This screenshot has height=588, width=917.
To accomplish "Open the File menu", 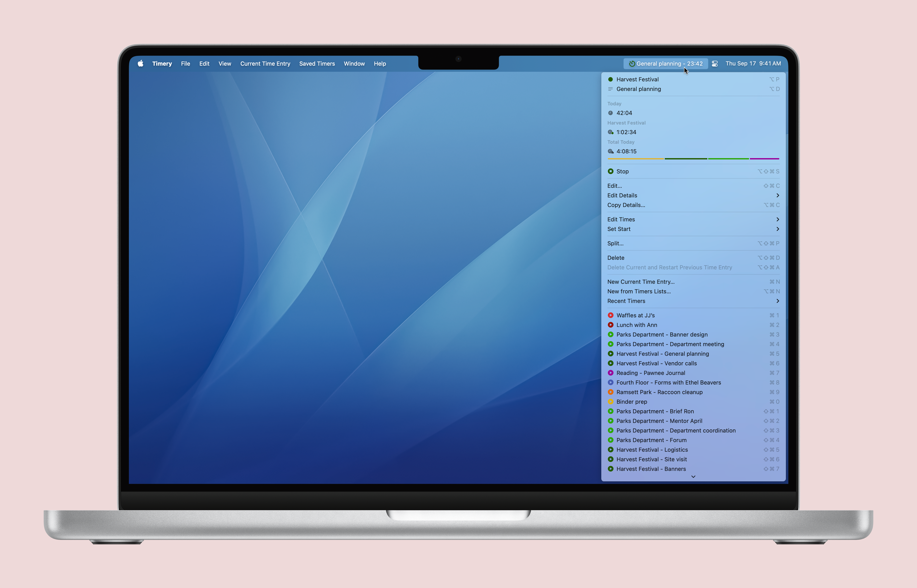I will click(186, 64).
